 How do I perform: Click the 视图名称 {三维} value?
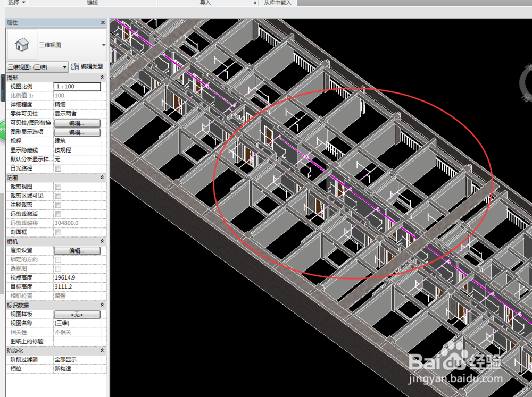click(77, 324)
